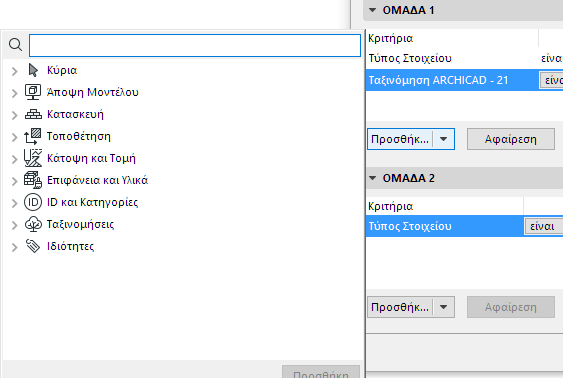The height and width of the screenshot is (378, 563).
Task: Click the Κύρια arrow cursor icon
Action: point(33,70)
